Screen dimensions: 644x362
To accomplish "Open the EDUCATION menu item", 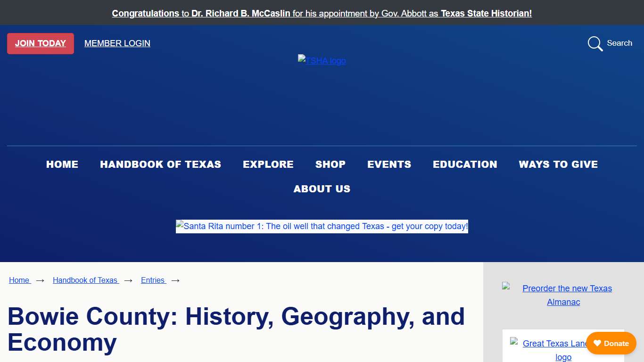I will coord(465,165).
